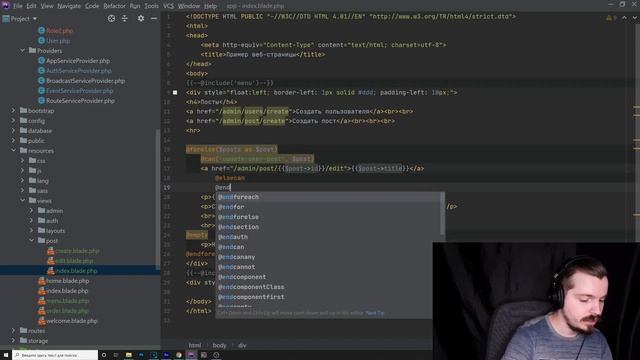Expand the bootstrap folder
Screen dimensions: 640x360
tap(13, 111)
